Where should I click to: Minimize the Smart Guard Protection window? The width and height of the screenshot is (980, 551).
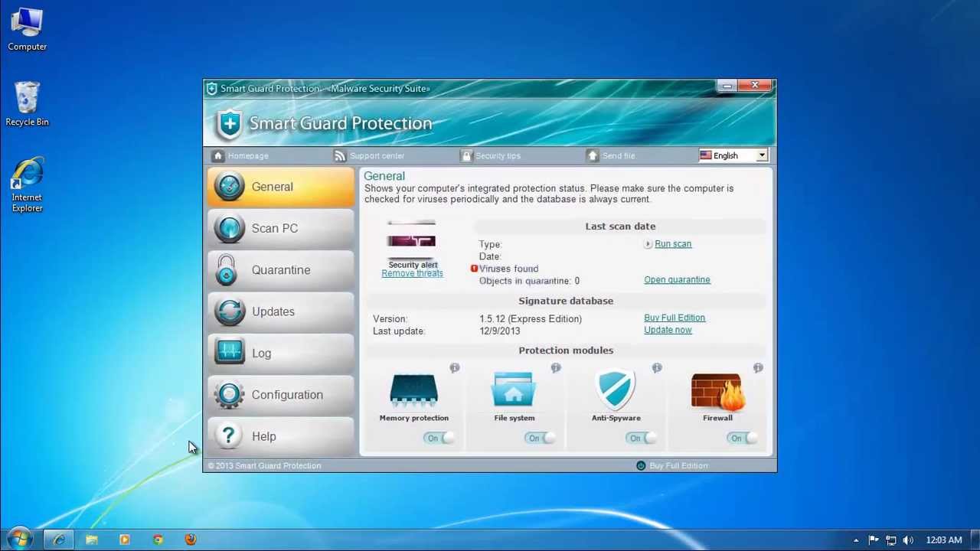pyautogui.click(x=727, y=86)
